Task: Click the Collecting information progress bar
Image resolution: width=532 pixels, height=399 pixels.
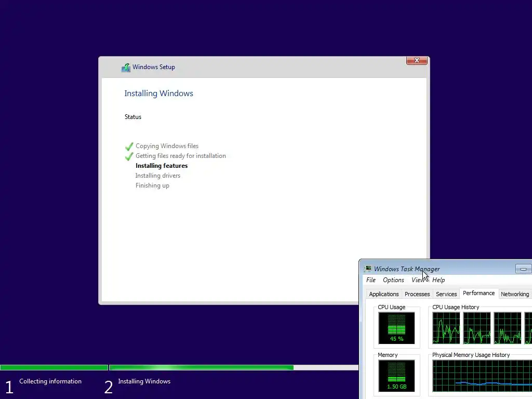Action: (x=54, y=367)
